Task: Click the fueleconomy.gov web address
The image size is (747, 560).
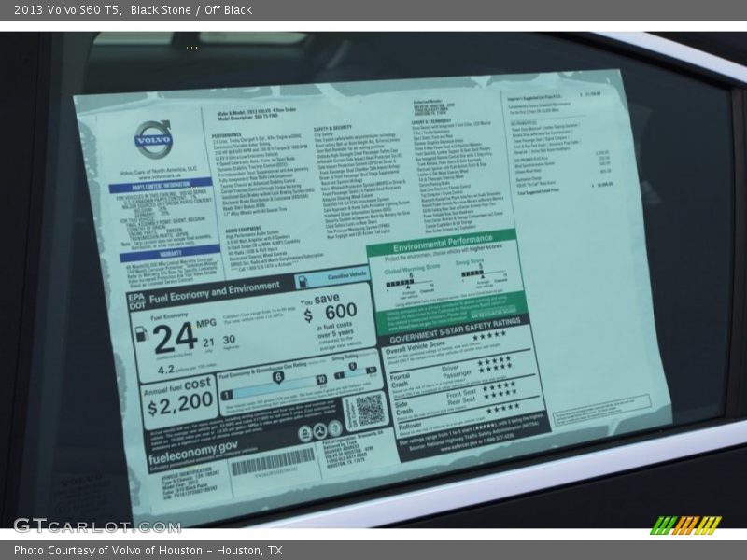Action: click(x=193, y=453)
